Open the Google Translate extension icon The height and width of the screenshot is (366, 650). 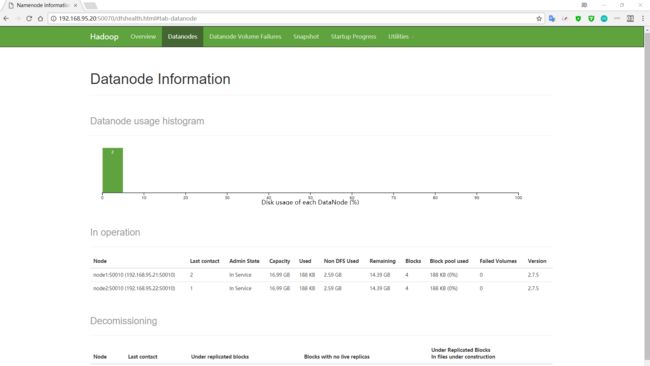[552, 19]
